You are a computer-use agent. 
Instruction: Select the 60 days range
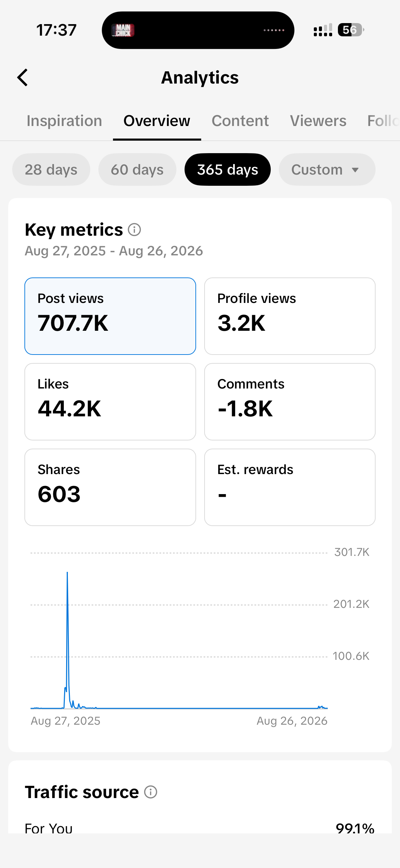[137, 169]
